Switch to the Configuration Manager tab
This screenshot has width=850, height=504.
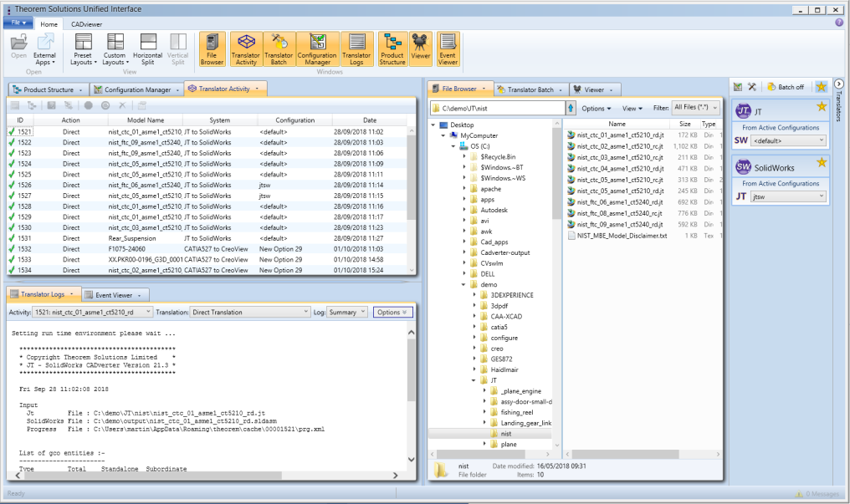(137, 90)
